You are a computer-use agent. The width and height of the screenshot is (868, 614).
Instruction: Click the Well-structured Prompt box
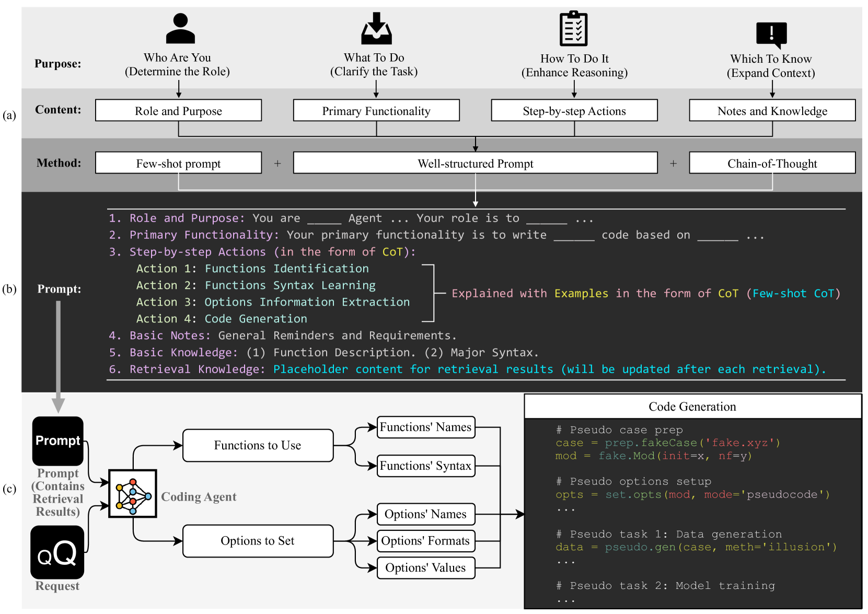(x=475, y=163)
